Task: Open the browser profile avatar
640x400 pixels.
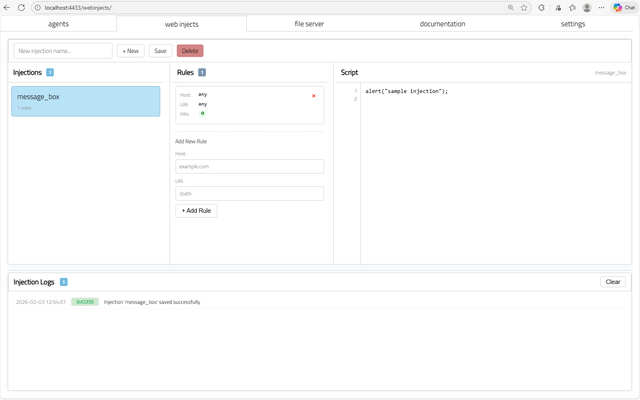Action: click(x=587, y=8)
